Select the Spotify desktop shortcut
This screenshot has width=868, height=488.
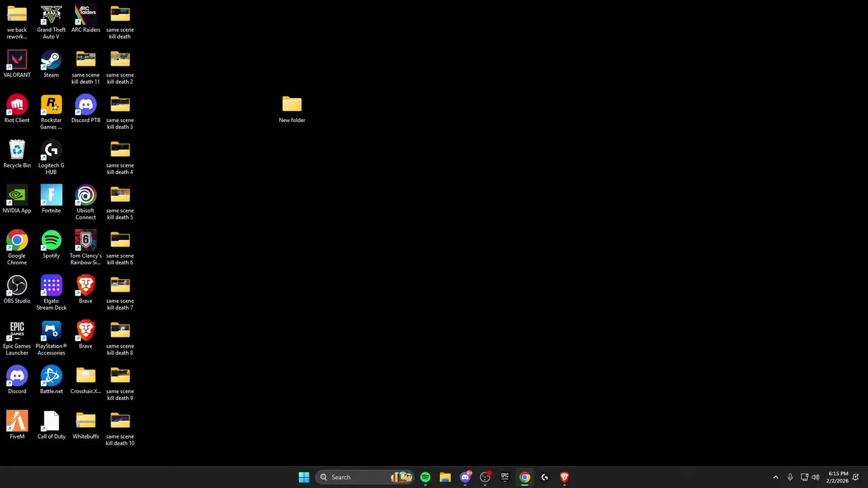51,245
